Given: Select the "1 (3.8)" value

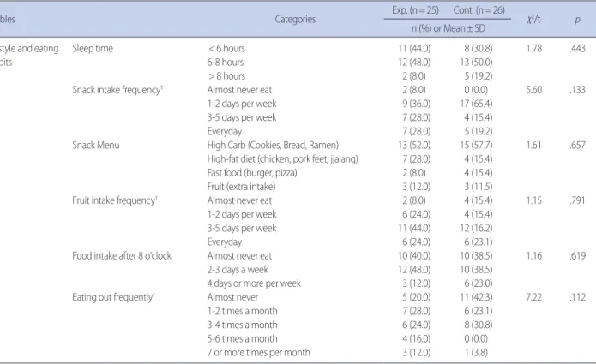Looking at the screenshot, I should (476, 353).
